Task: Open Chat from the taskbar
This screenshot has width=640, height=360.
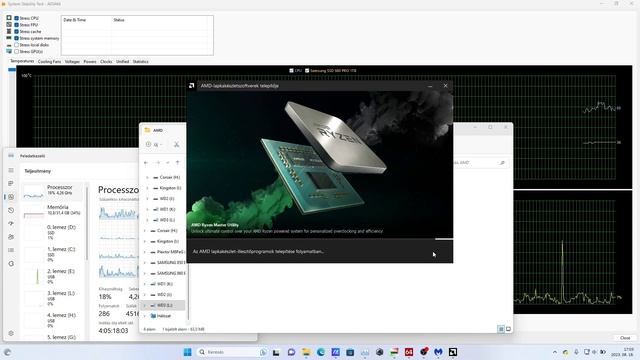Action: (291, 352)
